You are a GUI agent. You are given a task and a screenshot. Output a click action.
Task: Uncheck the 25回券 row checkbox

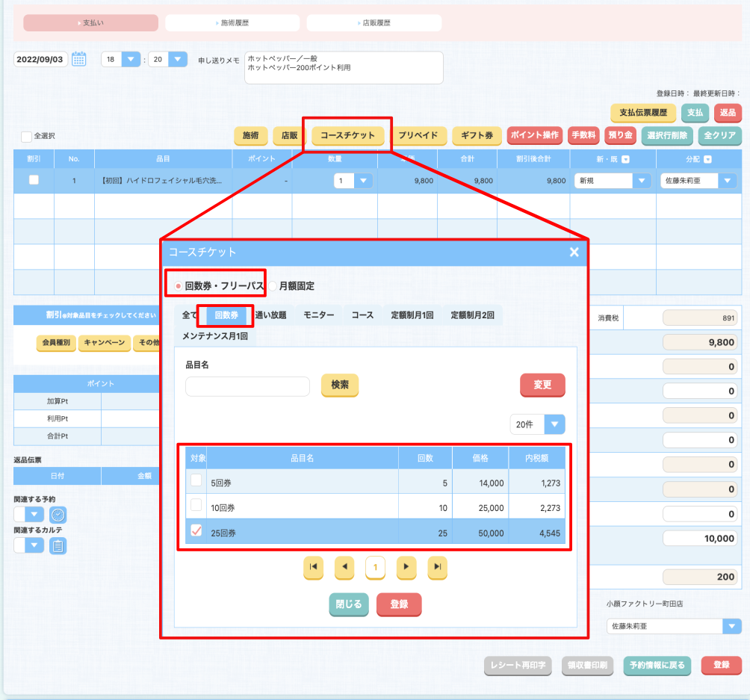click(196, 530)
